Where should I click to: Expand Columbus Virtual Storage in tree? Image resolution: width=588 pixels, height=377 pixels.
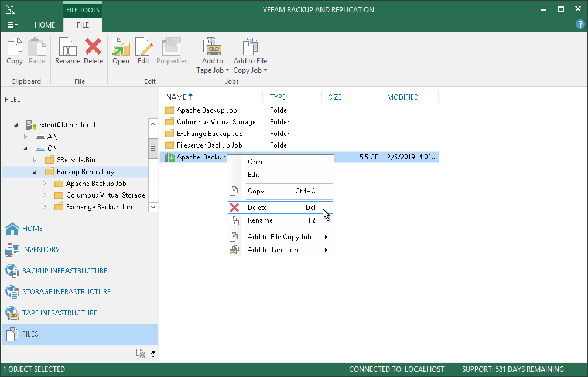tap(45, 195)
